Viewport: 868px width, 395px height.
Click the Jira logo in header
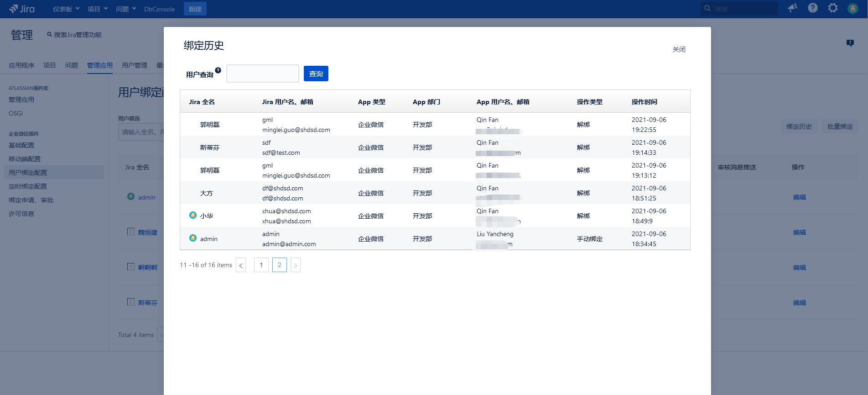point(22,9)
